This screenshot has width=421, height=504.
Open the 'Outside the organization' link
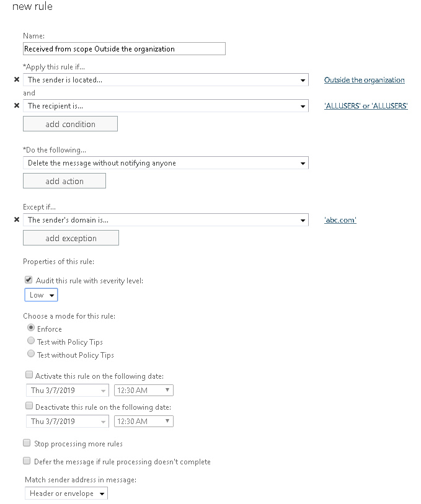(x=364, y=80)
